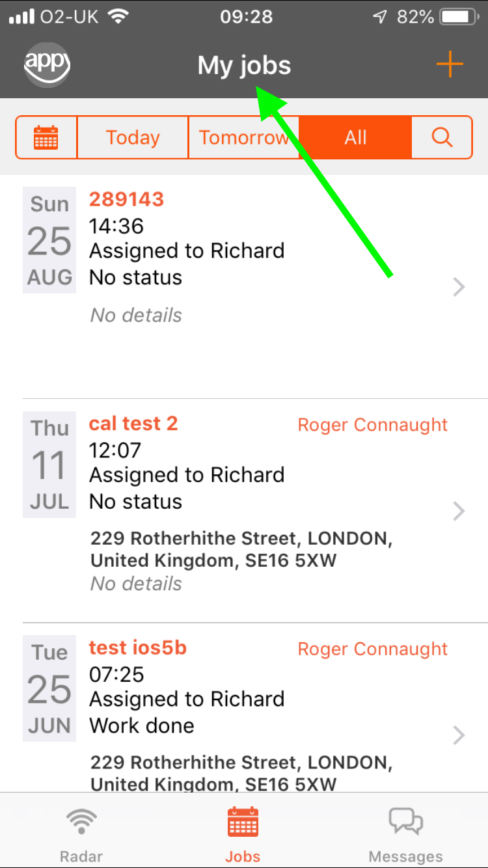The image size is (488, 868).
Task: Select the Jobs tab icon
Action: click(243, 822)
